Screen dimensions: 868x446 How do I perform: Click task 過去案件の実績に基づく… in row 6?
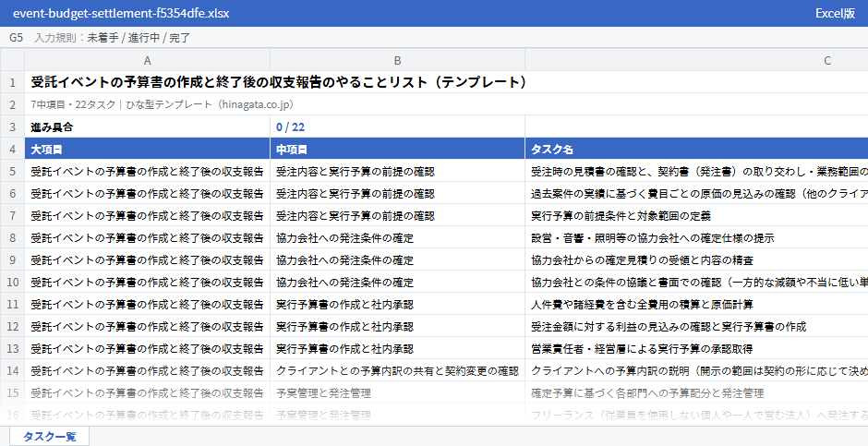coord(696,193)
